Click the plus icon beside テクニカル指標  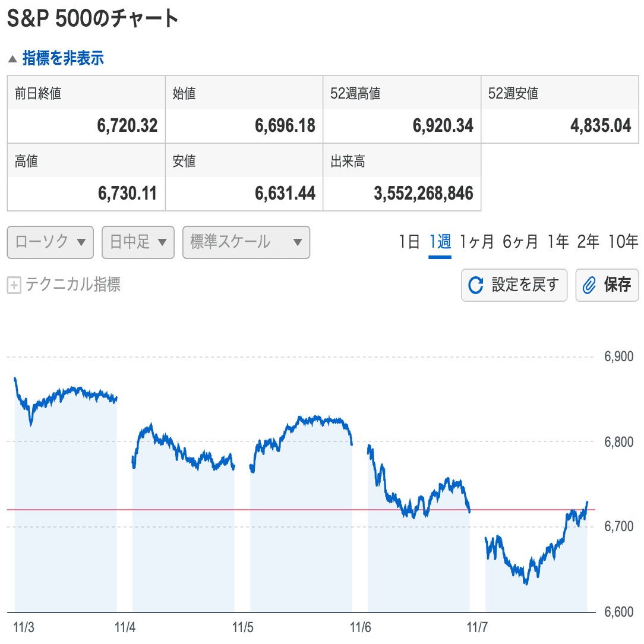coord(14,286)
